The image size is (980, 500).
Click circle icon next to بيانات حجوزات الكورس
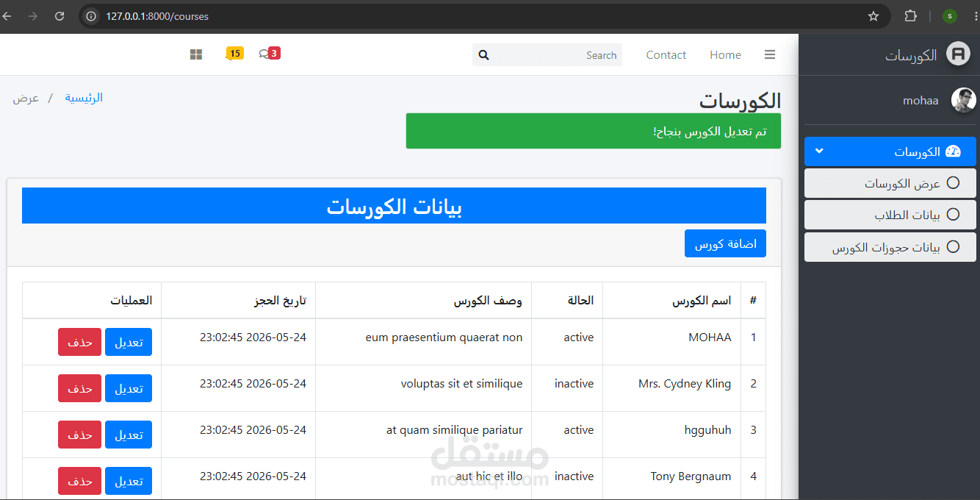[x=953, y=246]
